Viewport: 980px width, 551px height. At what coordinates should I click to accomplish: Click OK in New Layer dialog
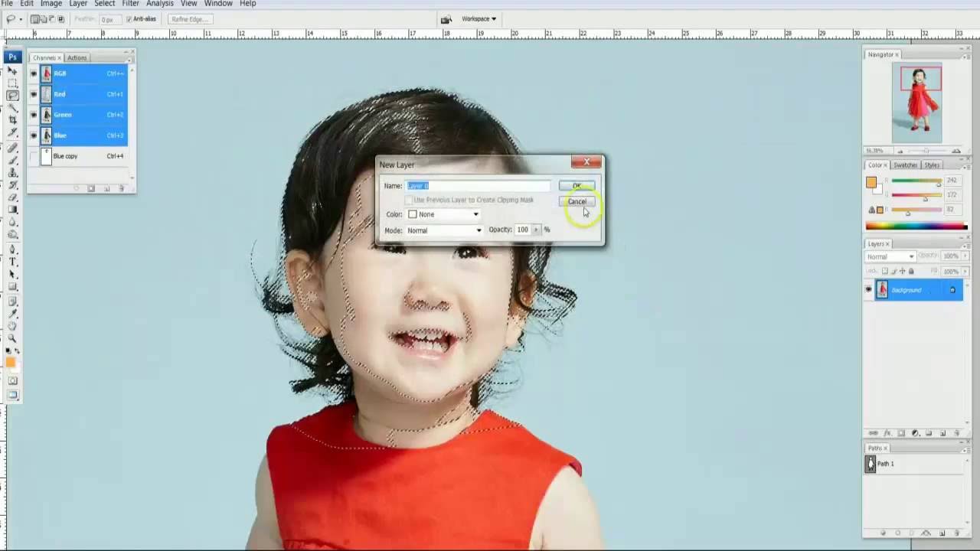(577, 186)
